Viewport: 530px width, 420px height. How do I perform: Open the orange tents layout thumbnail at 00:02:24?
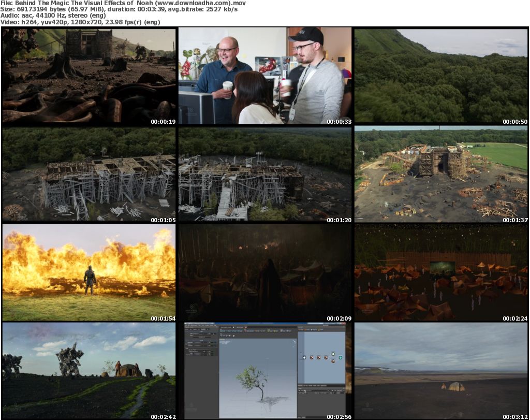coord(441,273)
